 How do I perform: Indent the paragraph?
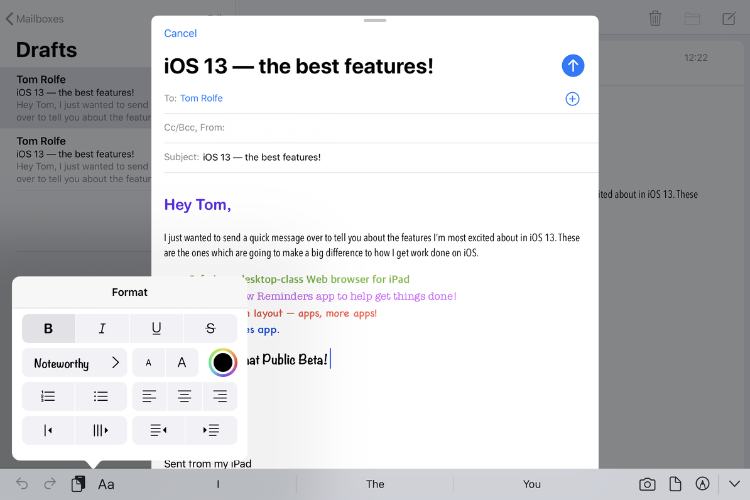point(211,430)
